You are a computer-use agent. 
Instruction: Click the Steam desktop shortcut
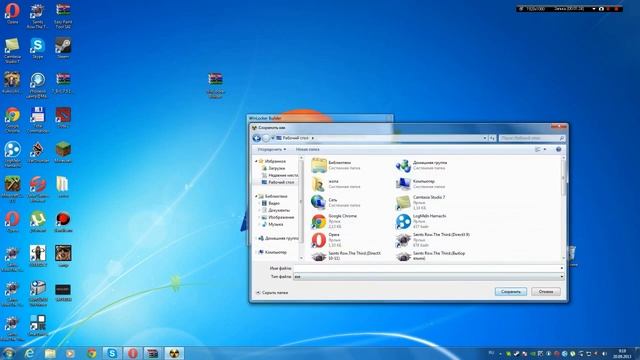point(63,49)
